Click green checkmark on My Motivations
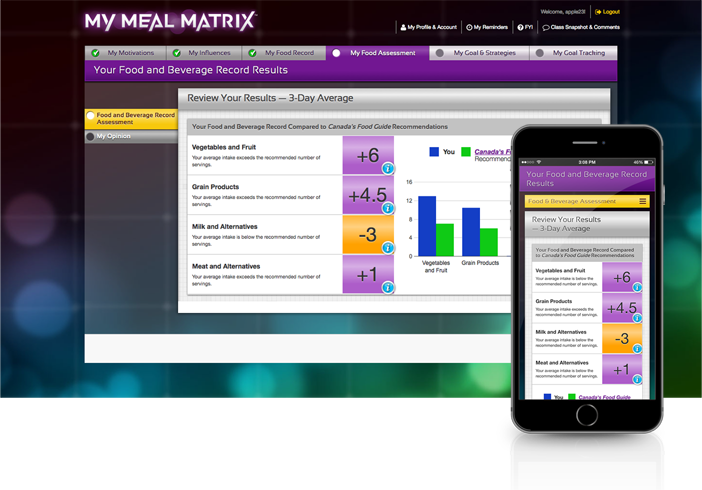702x490 pixels. click(x=95, y=53)
